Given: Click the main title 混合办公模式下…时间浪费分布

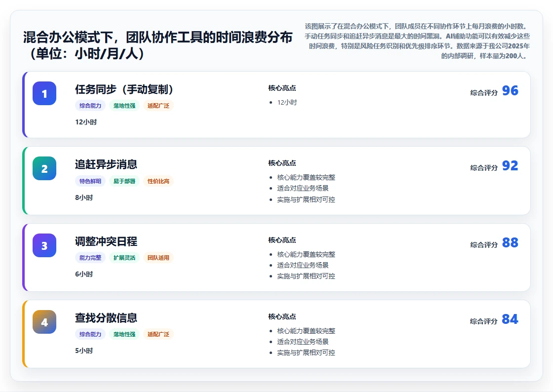Looking at the screenshot, I should click(x=158, y=45).
